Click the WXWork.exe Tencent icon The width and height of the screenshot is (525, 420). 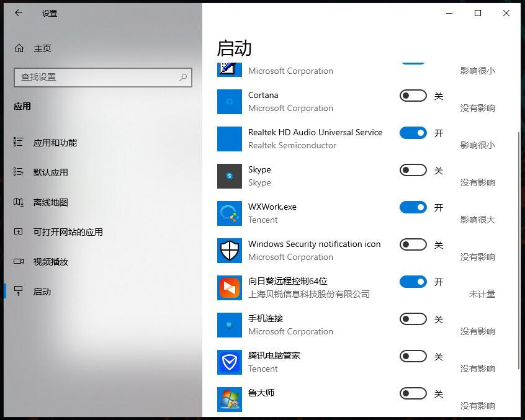229,213
